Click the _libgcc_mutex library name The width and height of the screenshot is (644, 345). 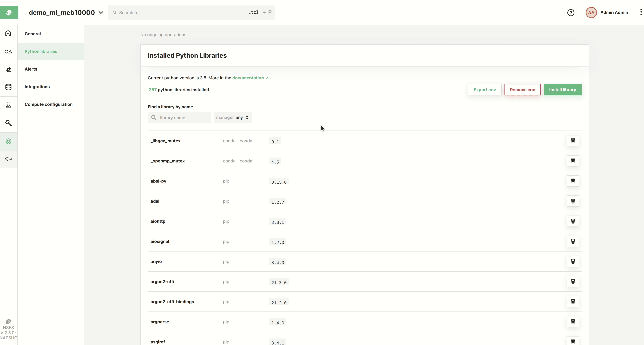coord(165,141)
